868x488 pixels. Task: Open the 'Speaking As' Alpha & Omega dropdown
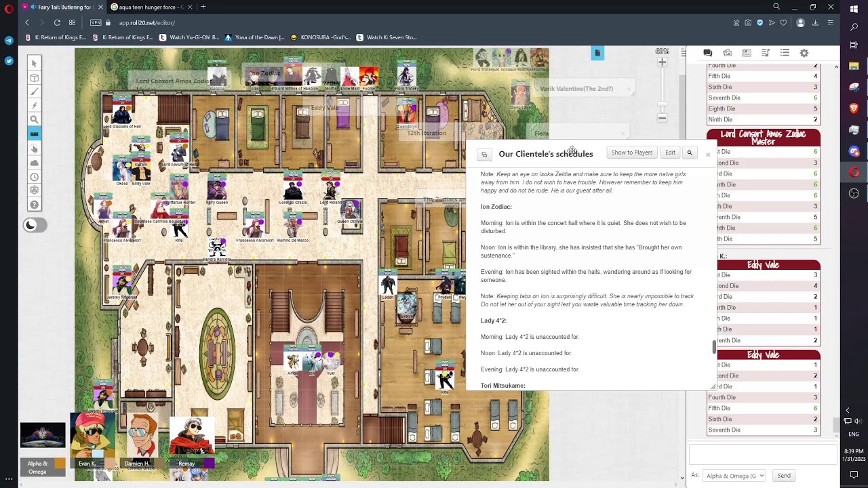click(x=734, y=476)
